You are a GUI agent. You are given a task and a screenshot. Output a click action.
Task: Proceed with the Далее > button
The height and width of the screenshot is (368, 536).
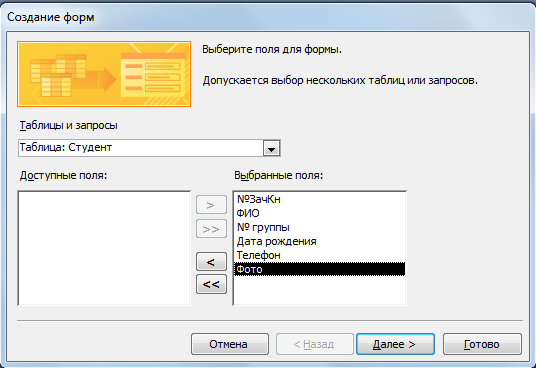[x=396, y=344]
